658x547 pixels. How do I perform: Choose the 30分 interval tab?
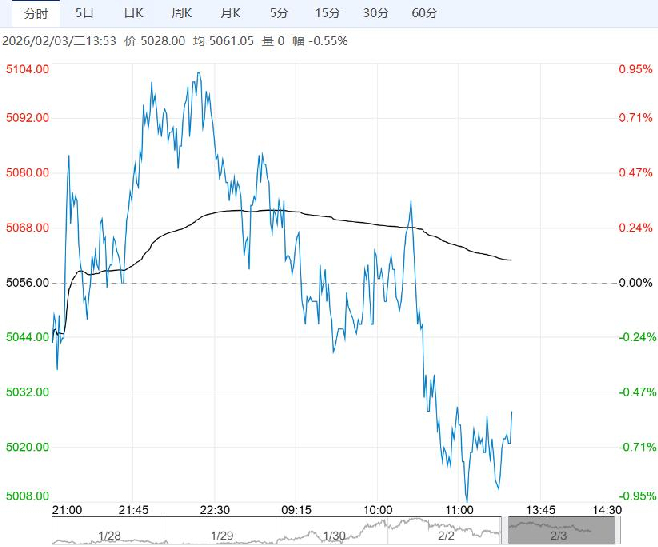tap(375, 12)
